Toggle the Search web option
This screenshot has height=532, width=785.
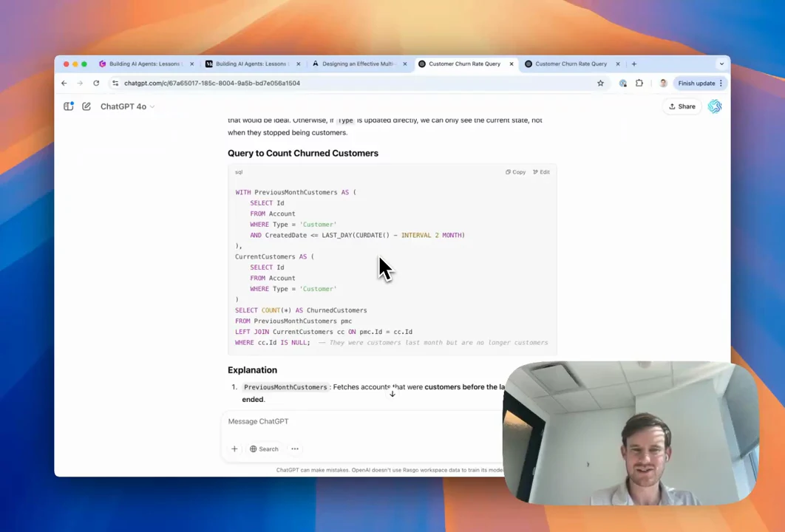[x=264, y=449]
